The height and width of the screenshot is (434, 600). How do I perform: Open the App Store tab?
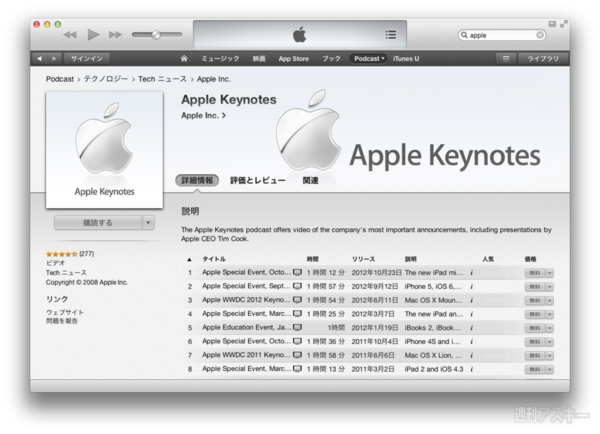point(293,59)
